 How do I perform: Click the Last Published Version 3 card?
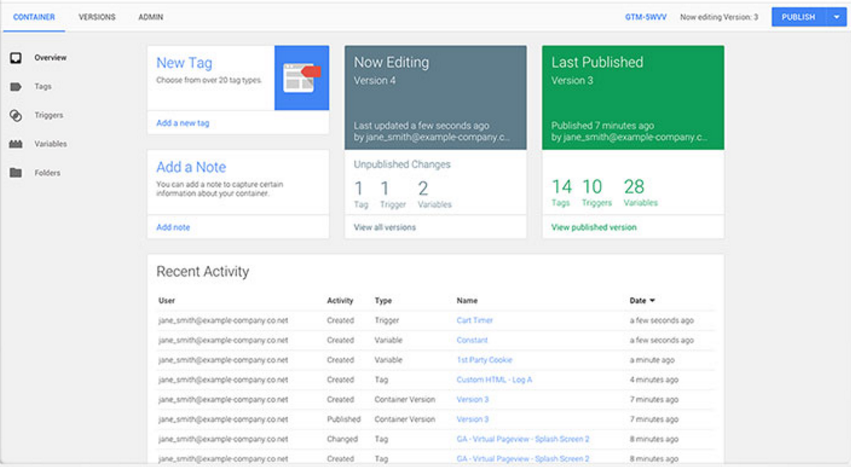coord(633,98)
